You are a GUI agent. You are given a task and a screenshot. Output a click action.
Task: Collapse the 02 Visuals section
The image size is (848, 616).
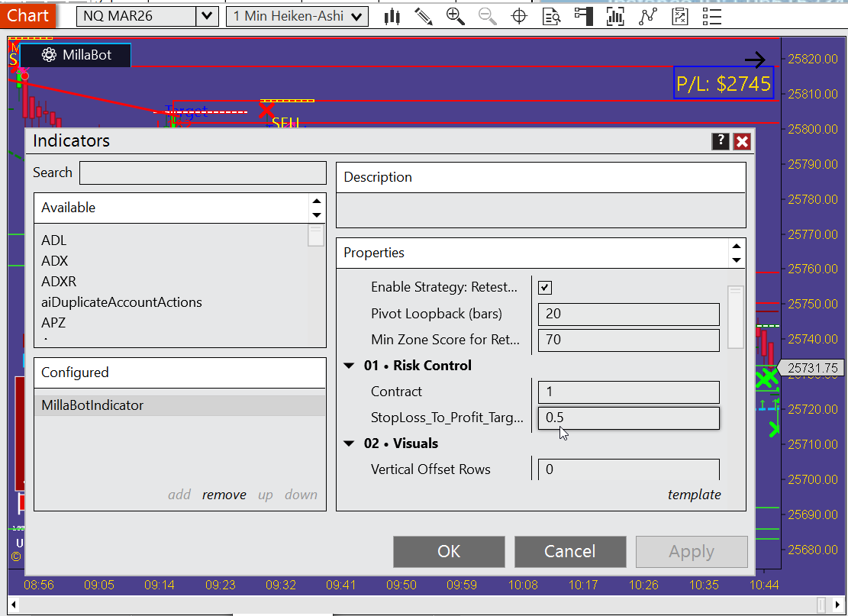(350, 443)
